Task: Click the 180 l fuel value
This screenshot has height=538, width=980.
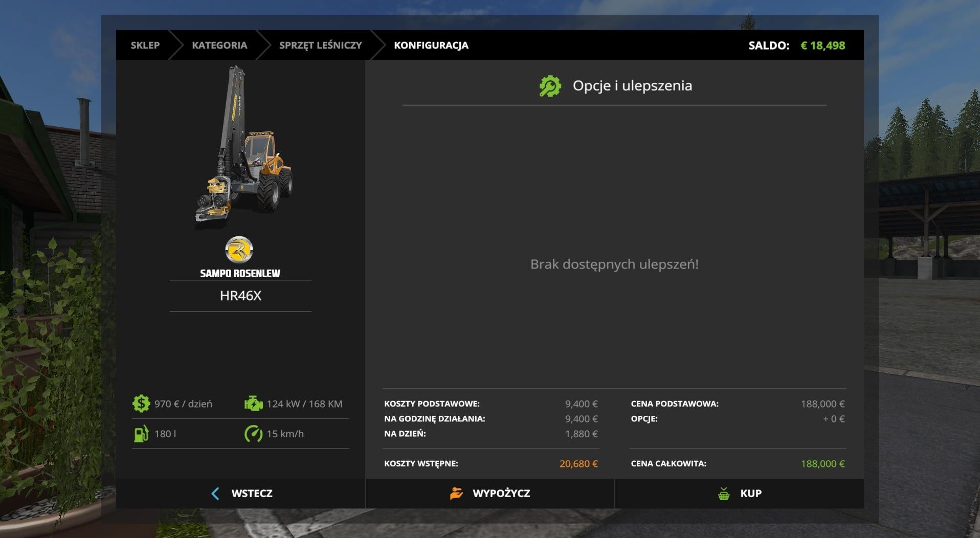Action: 165,434
